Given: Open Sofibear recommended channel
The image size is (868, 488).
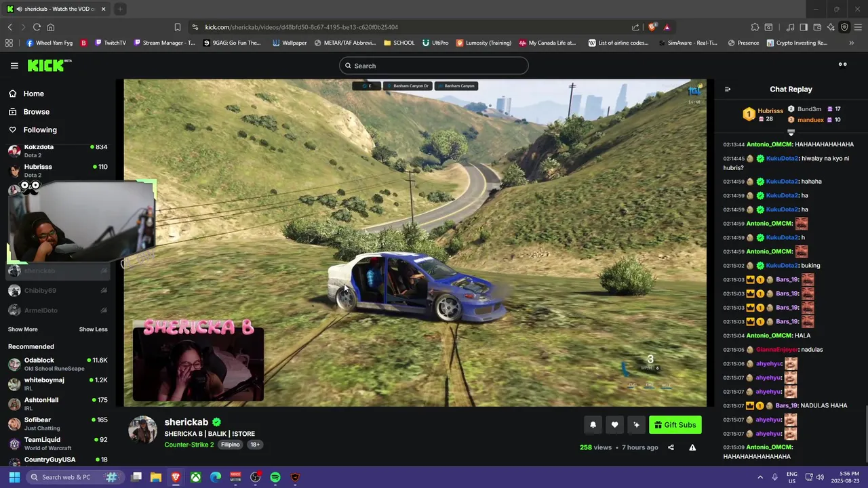Looking at the screenshot, I should (x=58, y=424).
